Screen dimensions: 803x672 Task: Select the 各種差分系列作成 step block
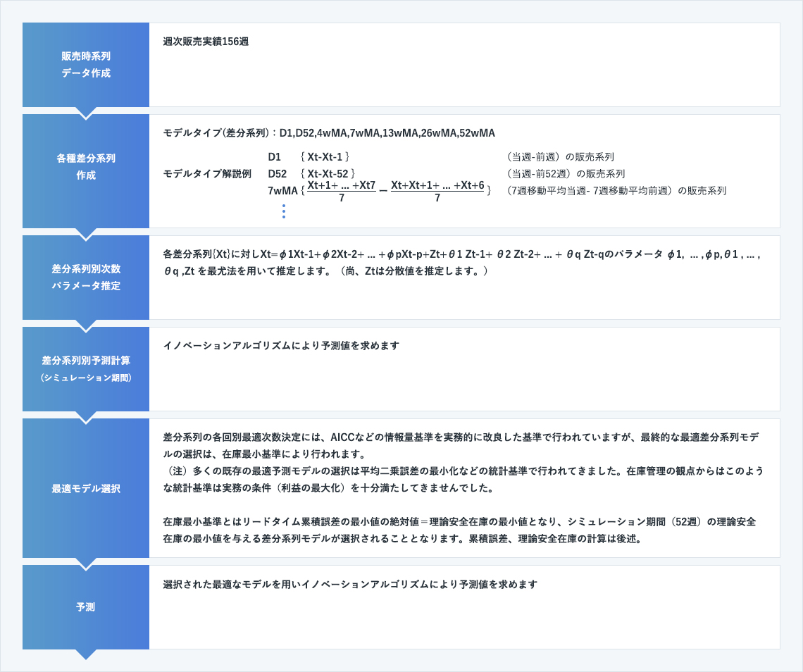click(85, 167)
